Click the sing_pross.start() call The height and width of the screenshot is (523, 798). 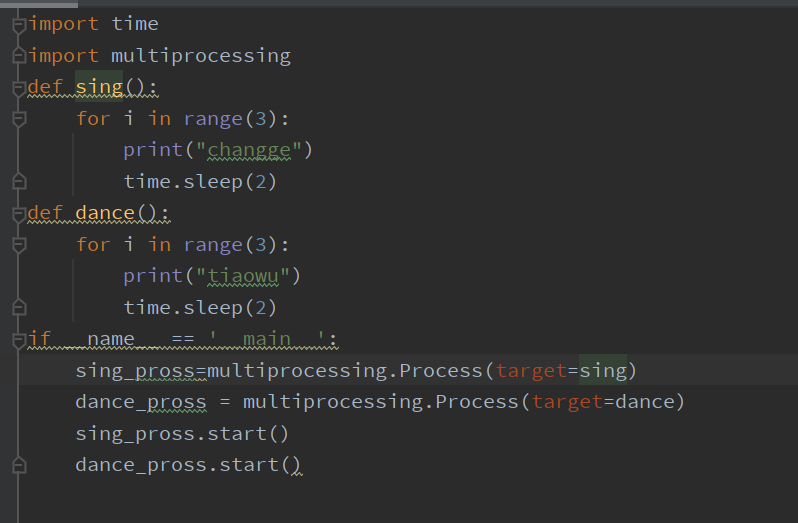click(x=182, y=434)
